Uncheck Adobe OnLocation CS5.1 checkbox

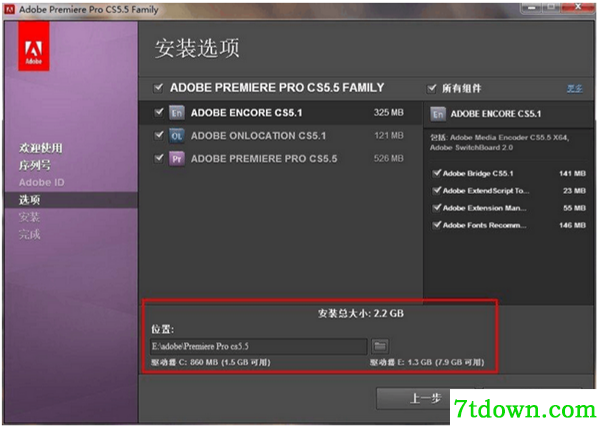tap(158, 135)
